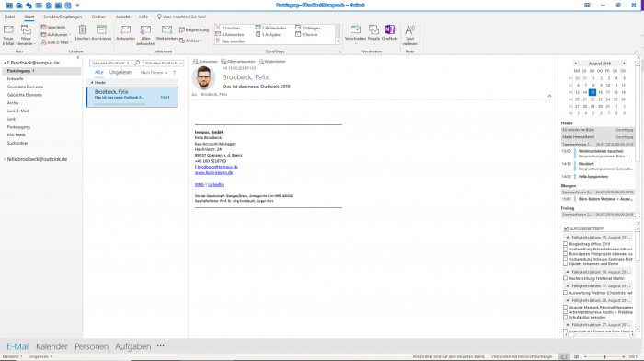Run the quick step 2 Weiterleiten
Image resolution: width=644 pixels, height=361 pixels.
[271, 28]
